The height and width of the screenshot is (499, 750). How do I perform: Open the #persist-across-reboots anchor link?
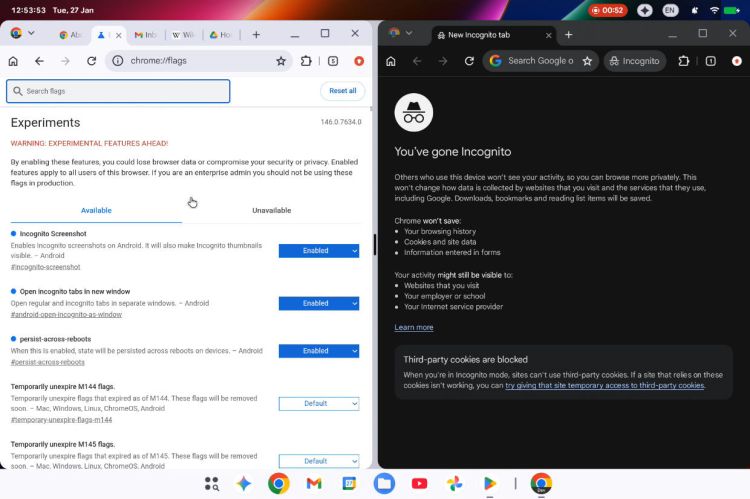point(48,362)
